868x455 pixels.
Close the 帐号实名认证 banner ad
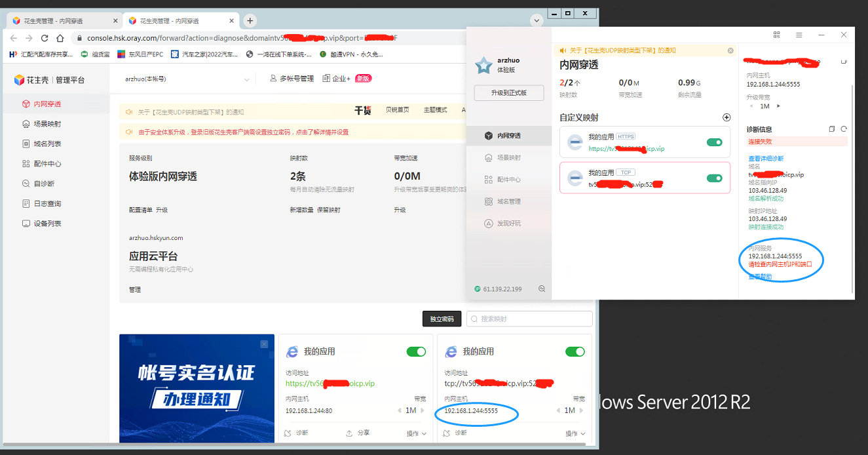[x=264, y=344]
